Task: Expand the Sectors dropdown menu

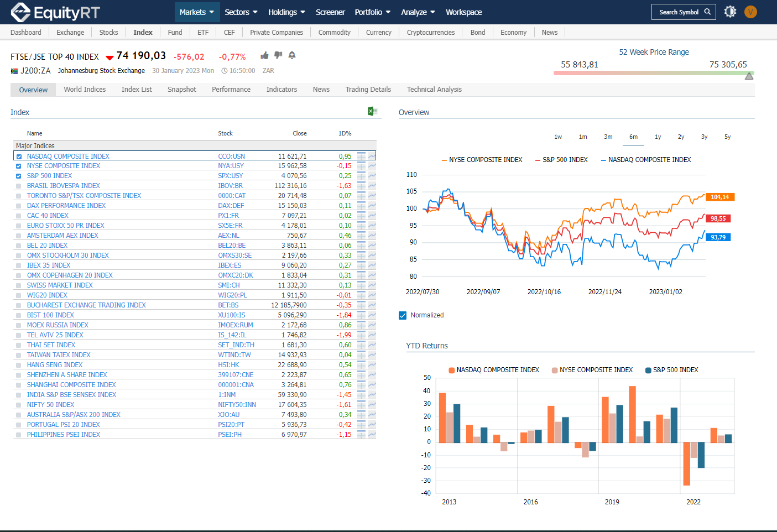Action: (x=241, y=12)
